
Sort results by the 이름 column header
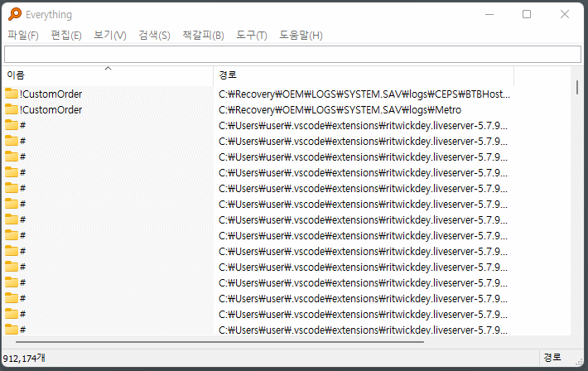(108, 75)
